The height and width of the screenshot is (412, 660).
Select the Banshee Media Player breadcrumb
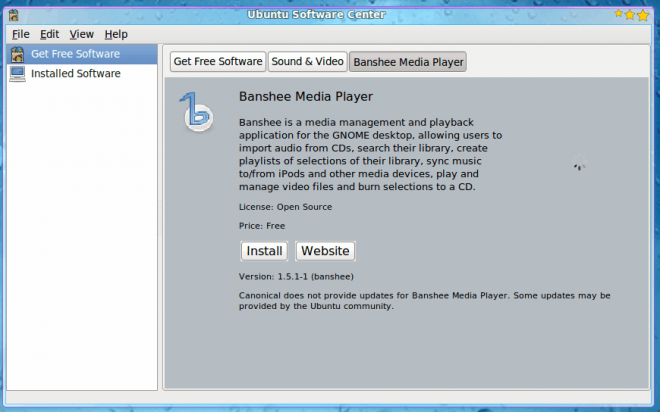pyautogui.click(x=407, y=62)
